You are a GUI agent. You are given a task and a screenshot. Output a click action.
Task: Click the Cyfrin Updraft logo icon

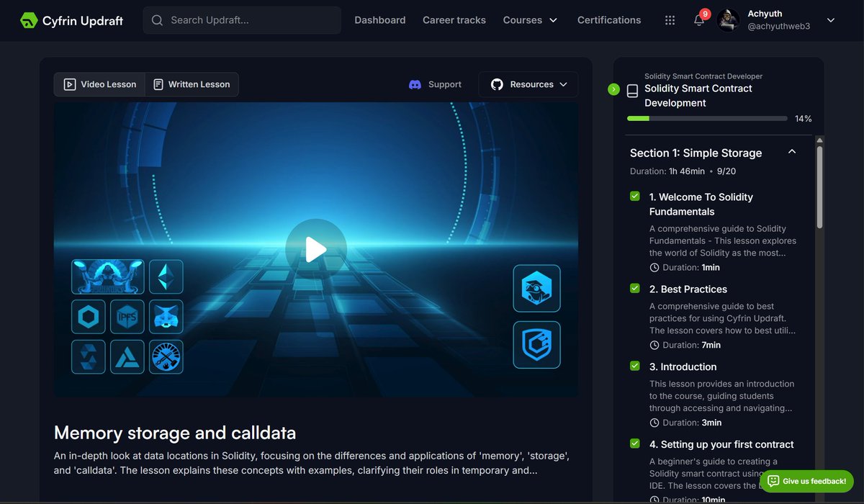[x=29, y=20]
